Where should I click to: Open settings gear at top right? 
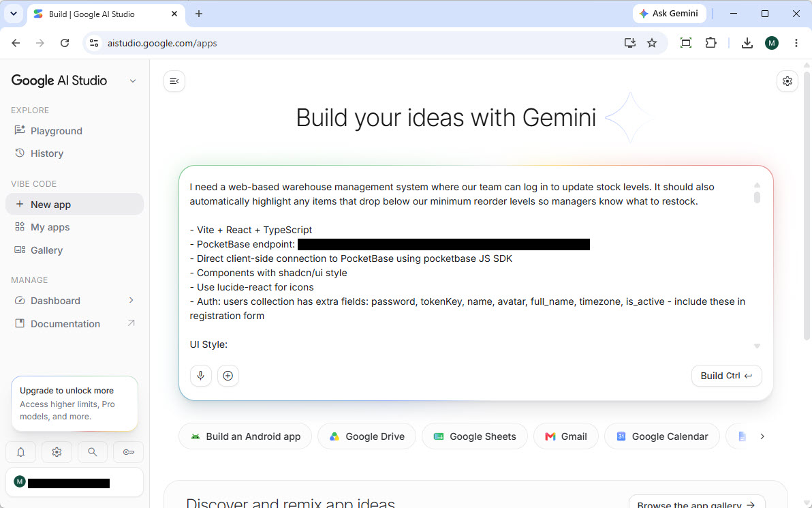pyautogui.click(x=787, y=81)
